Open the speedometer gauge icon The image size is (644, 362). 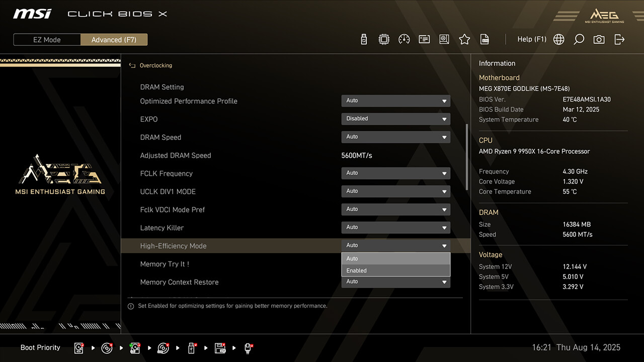pyautogui.click(x=404, y=39)
